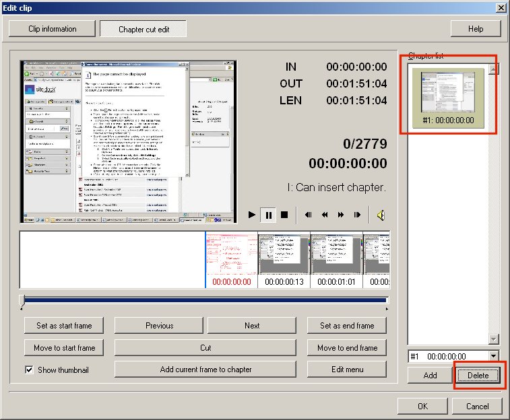Viewport: 510px width, 420px height.
Task: Click the OUT timecode 00:01:51:04
Action: coord(356,83)
